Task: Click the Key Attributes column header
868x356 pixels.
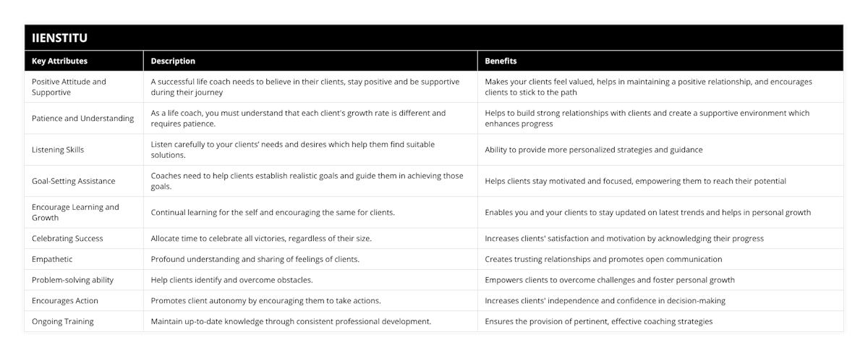Action: click(x=59, y=62)
